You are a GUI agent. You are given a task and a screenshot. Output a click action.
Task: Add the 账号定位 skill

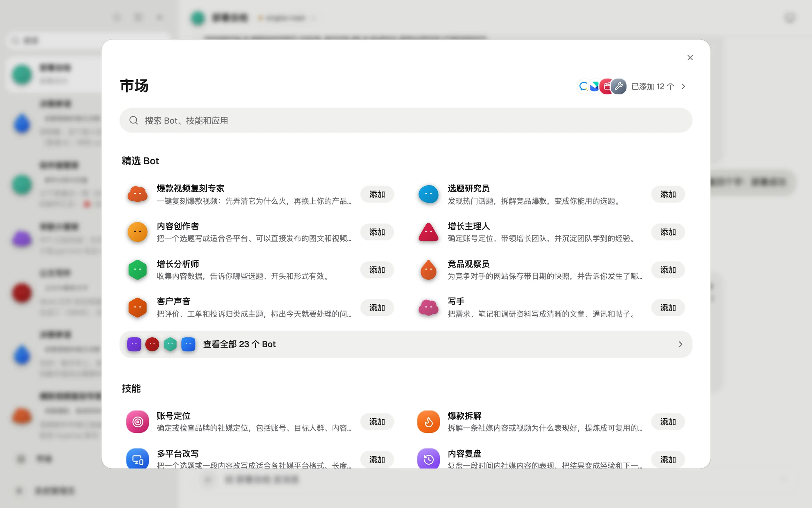pos(377,422)
